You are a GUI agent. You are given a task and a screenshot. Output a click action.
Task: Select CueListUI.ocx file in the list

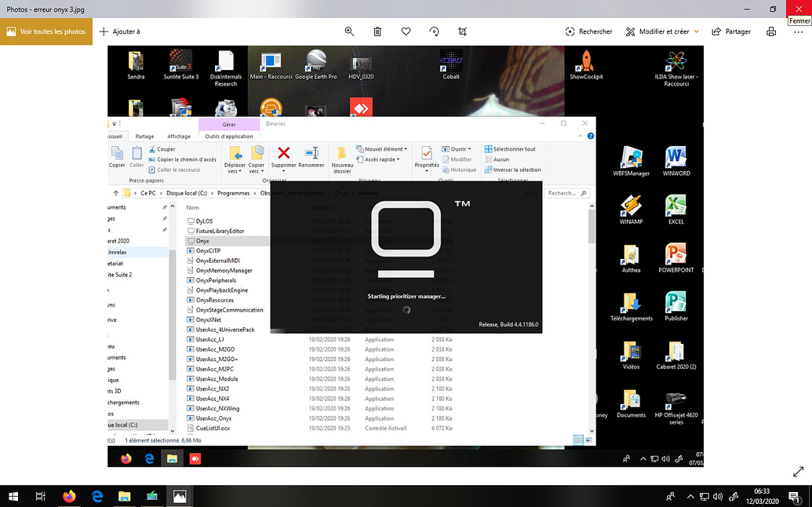click(213, 429)
